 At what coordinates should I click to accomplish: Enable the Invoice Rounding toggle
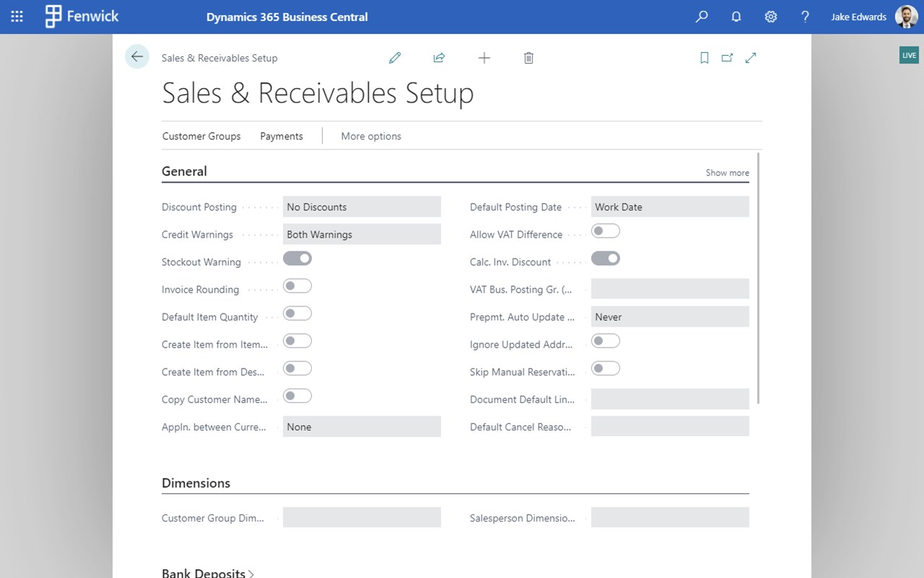(x=297, y=285)
